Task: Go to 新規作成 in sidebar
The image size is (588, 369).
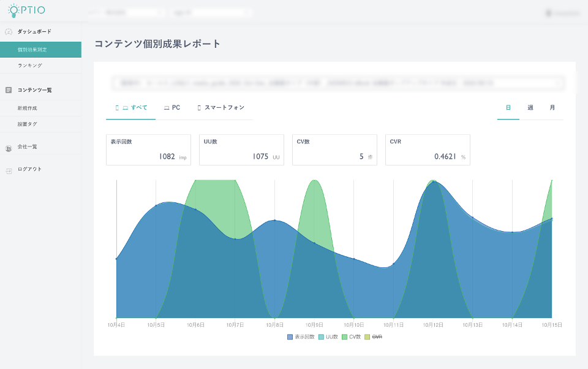Action: click(28, 108)
